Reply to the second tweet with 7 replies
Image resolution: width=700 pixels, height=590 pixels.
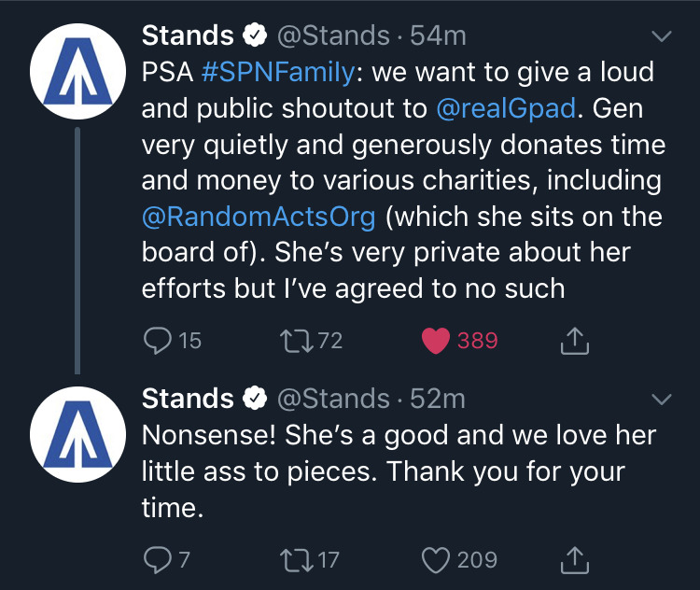(x=156, y=560)
